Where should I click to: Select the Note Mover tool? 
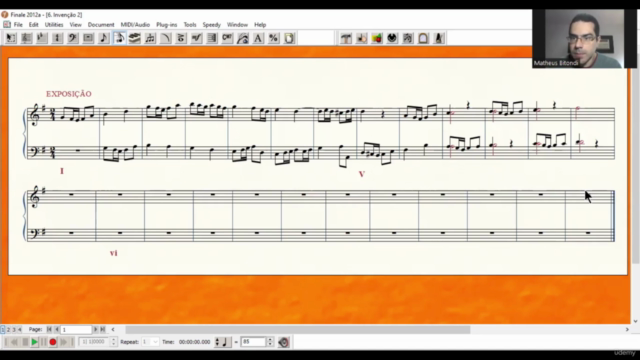click(361, 38)
